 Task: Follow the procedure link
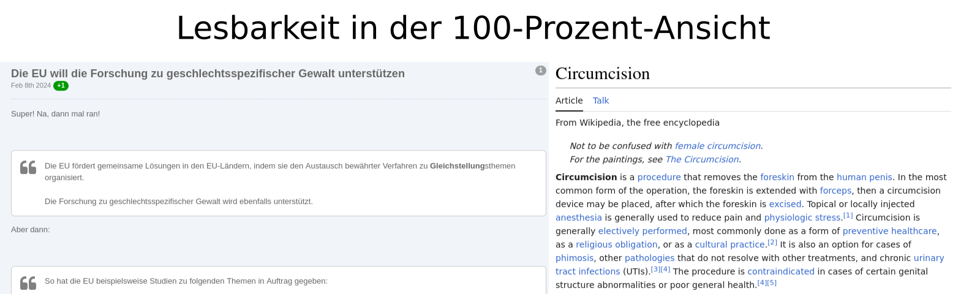659,177
